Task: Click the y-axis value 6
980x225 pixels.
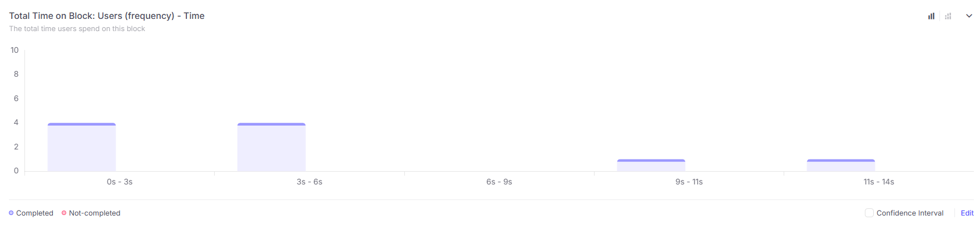Action: [16, 98]
